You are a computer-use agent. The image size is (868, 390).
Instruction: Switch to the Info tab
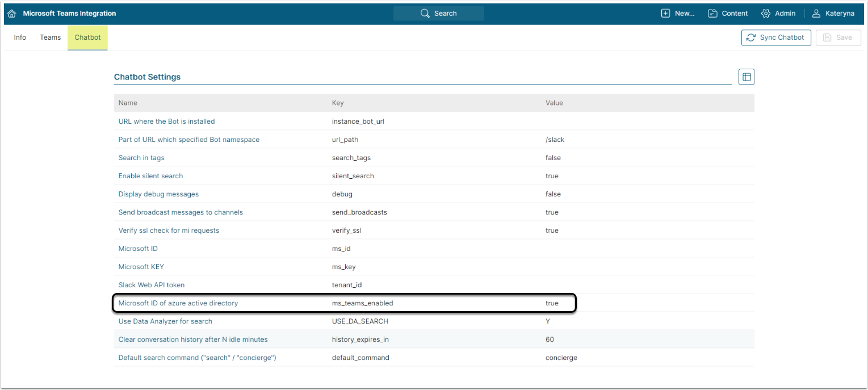pyautogui.click(x=20, y=37)
